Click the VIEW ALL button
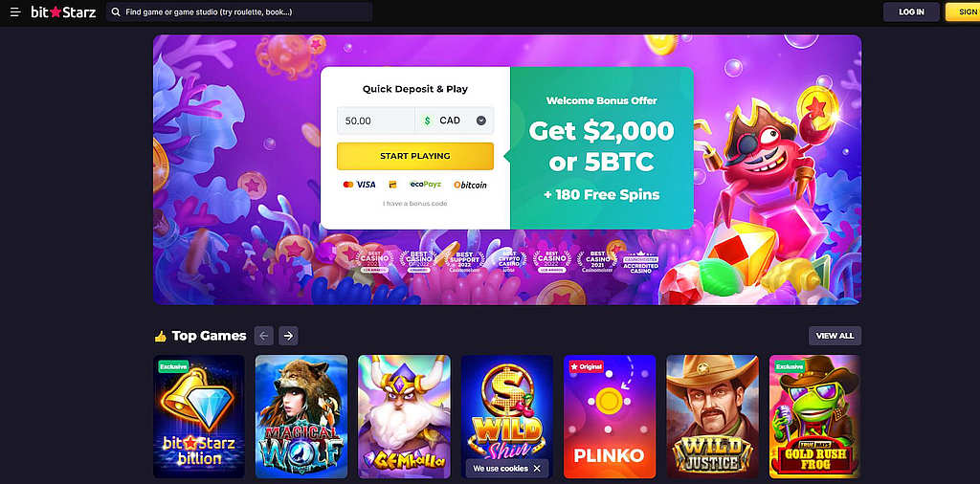980x484 pixels. point(835,336)
